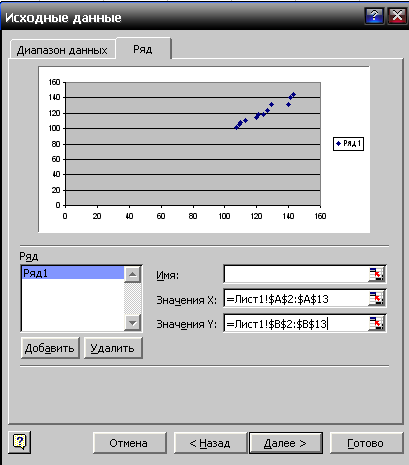The width and height of the screenshot is (409, 465).
Task: Close the Исходные данные dialog
Action: point(397,16)
